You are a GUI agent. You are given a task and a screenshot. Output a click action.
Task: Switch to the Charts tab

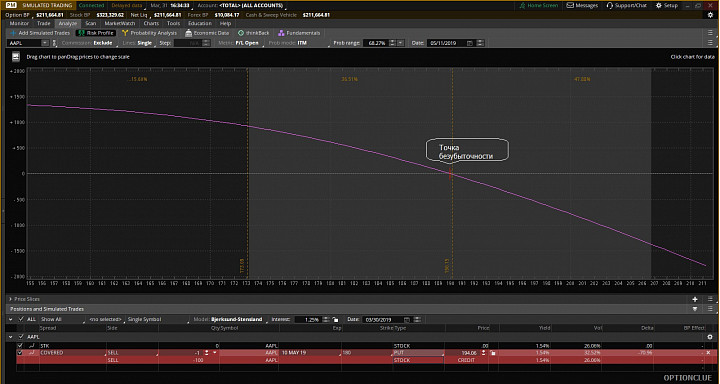coord(151,23)
